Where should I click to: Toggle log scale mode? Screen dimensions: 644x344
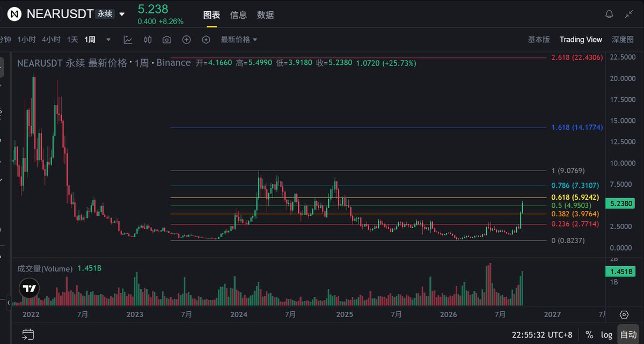(x=606, y=334)
